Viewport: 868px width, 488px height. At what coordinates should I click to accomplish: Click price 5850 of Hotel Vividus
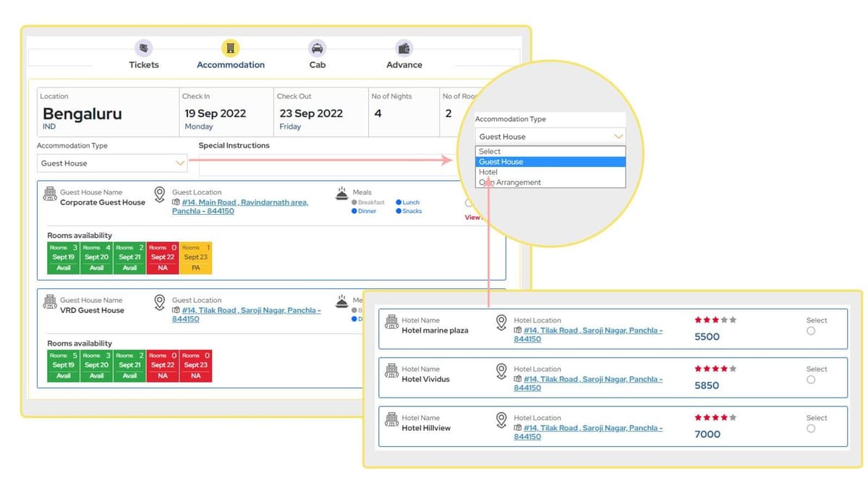[707, 385]
